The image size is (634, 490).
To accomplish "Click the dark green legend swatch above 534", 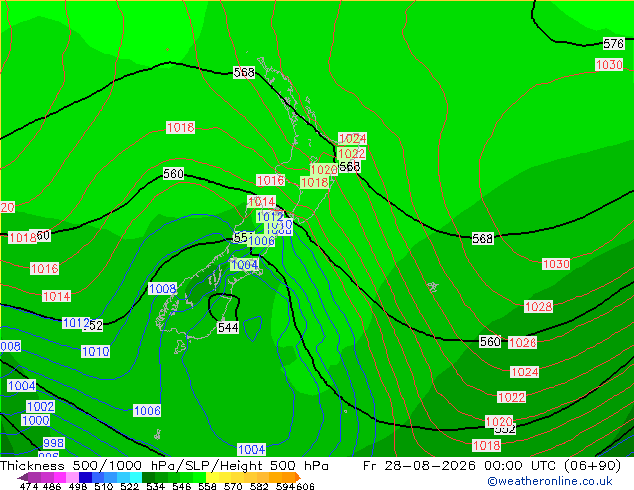I will 148,477.
